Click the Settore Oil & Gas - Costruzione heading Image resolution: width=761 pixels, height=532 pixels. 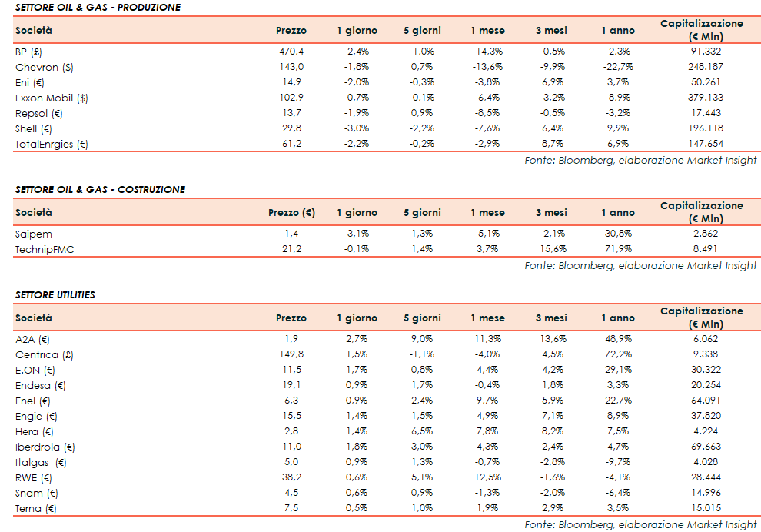[x=100, y=189]
